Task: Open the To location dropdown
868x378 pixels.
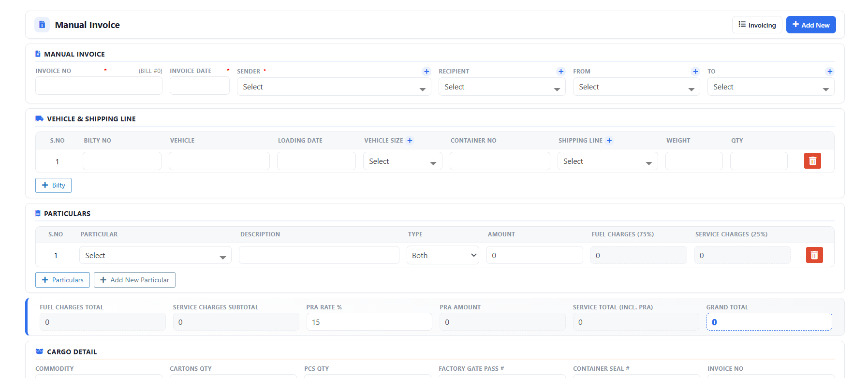Action: [x=771, y=87]
